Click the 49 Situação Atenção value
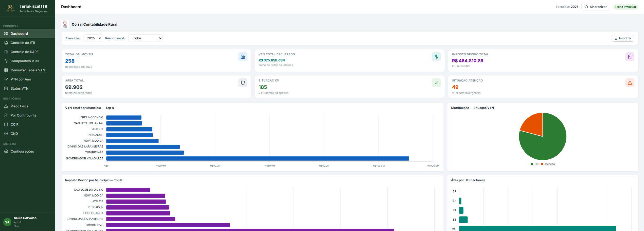This screenshot has height=231, width=644. pyautogui.click(x=455, y=87)
